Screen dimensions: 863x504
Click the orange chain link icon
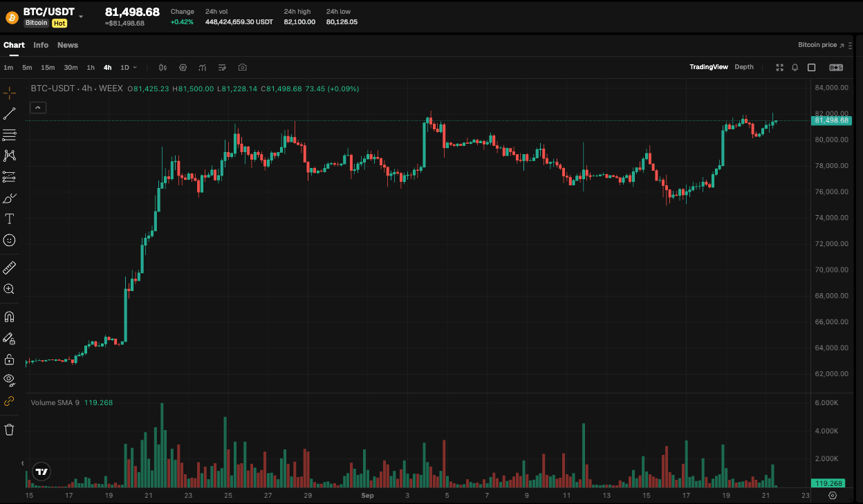pos(10,401)
